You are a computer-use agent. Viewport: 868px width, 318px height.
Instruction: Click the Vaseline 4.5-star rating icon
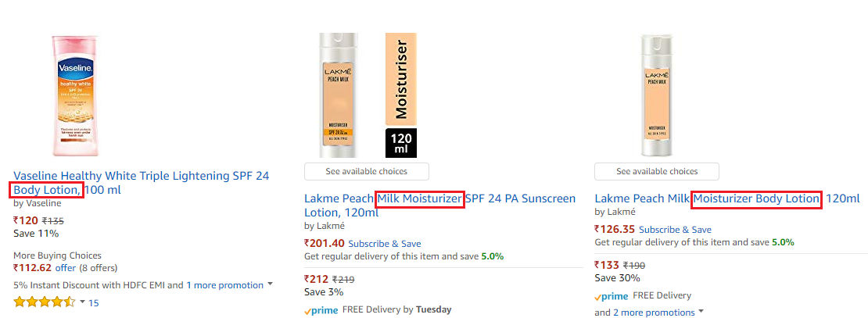[44, 302]
